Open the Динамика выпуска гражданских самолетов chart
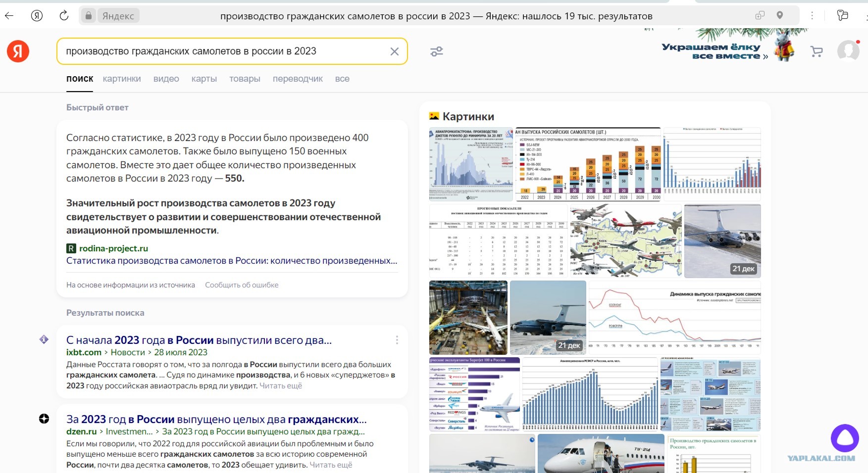Viewport: 868px width, 473px height. [675, 318]
